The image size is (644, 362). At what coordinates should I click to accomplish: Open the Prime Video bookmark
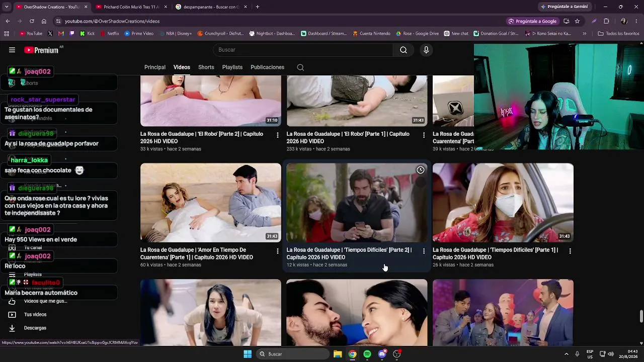coord(139,34)
